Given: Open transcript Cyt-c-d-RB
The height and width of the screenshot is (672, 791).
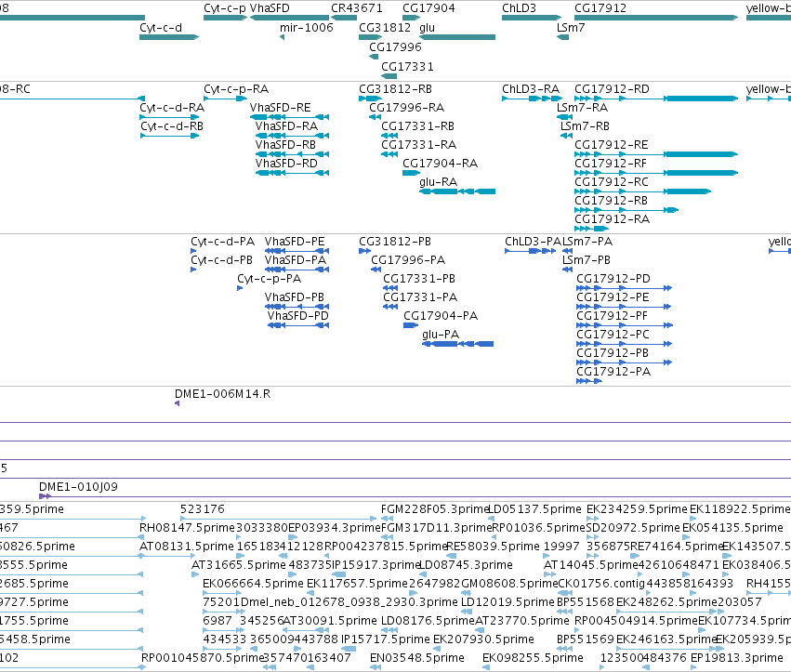Looking at the screenshot, I should click(169, 136).
